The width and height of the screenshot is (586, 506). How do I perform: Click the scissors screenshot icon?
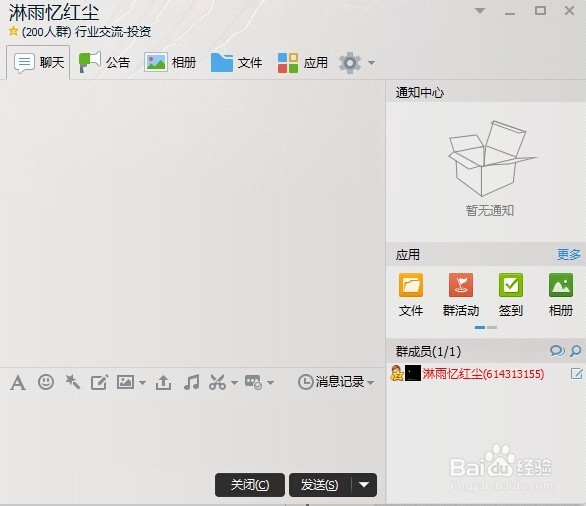pyautogui.click(x=218, y=382)
